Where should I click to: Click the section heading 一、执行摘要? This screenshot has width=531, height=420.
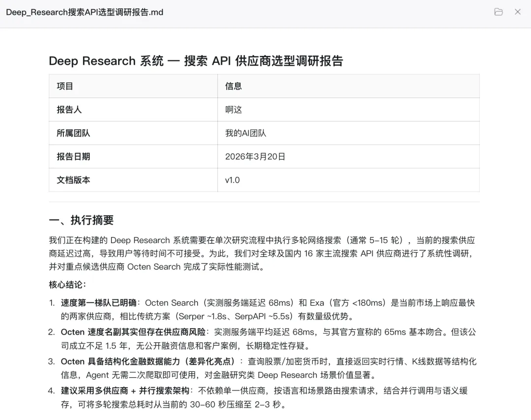click(x=81, y=221)
